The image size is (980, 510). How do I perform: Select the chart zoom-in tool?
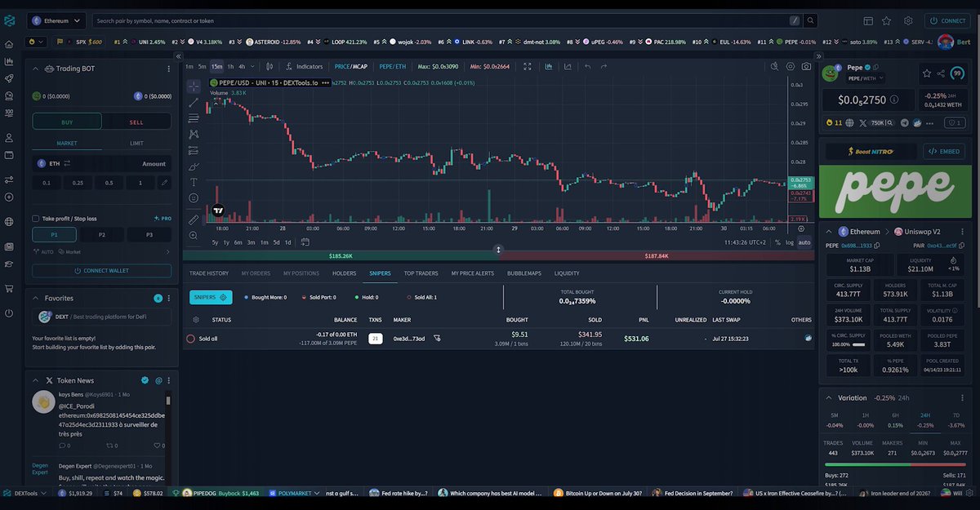[x=194, y=236]
